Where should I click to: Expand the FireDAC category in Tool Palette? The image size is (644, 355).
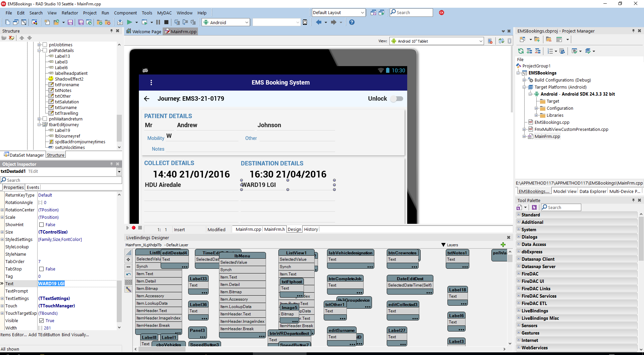[x=519, y=274]
